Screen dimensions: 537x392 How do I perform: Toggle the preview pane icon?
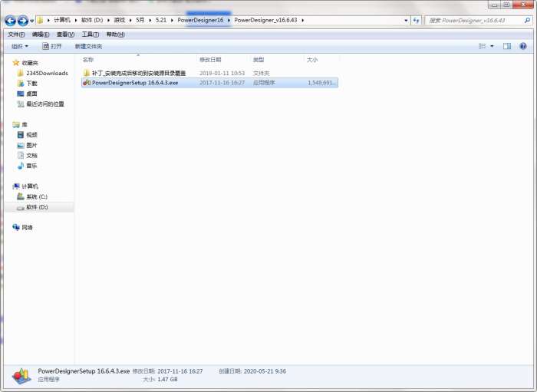tap(507, 46)
